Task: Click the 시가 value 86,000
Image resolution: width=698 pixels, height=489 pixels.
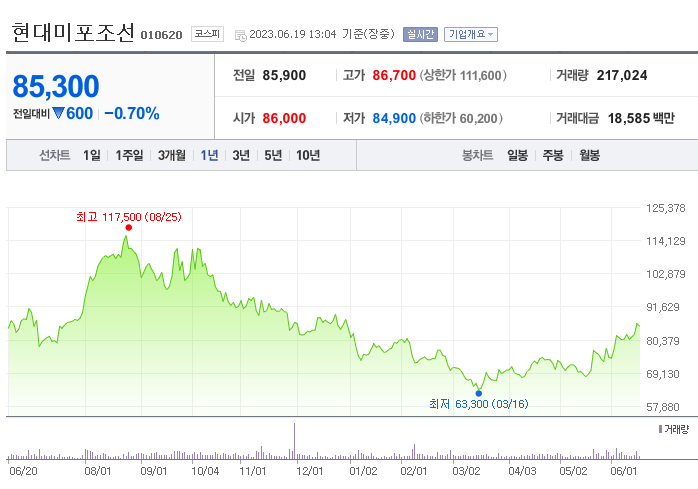Action: [284, 118]
